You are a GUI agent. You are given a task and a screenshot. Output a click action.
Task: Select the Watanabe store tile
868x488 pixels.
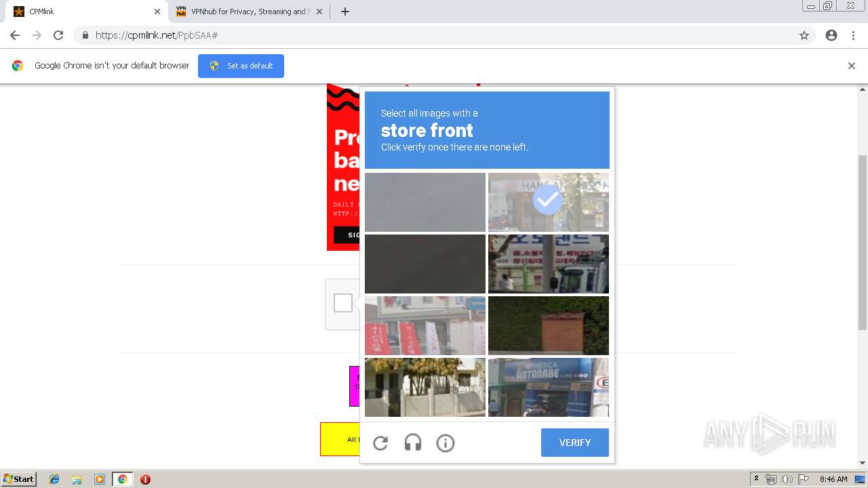tap(549, 387)
